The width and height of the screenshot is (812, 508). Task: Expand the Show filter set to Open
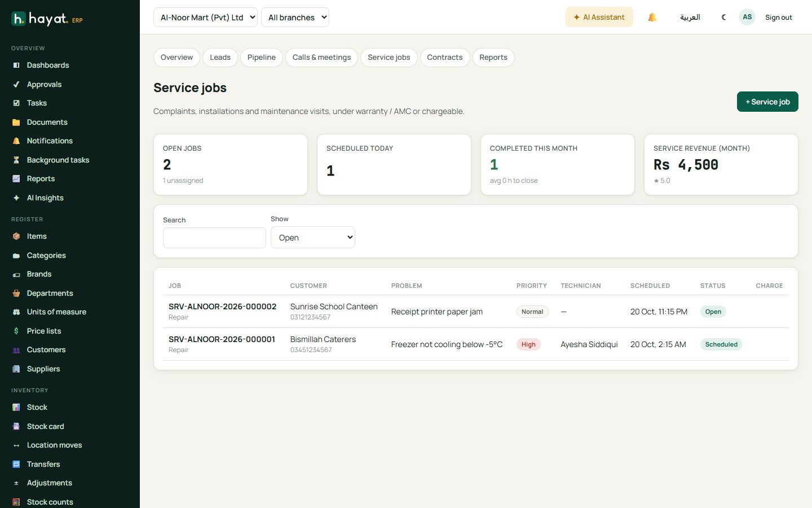[313, 238]
